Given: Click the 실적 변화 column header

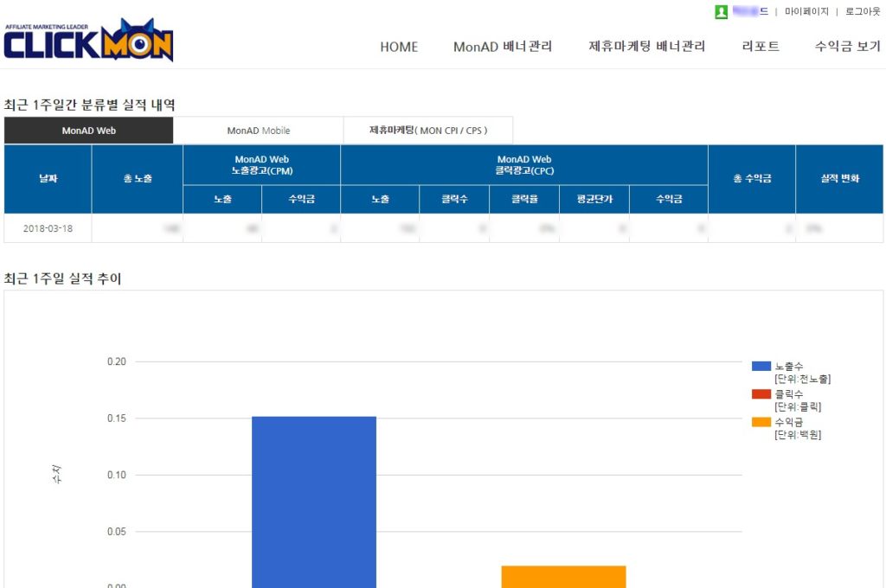Looking at the screenshot, I should point(839,179).
